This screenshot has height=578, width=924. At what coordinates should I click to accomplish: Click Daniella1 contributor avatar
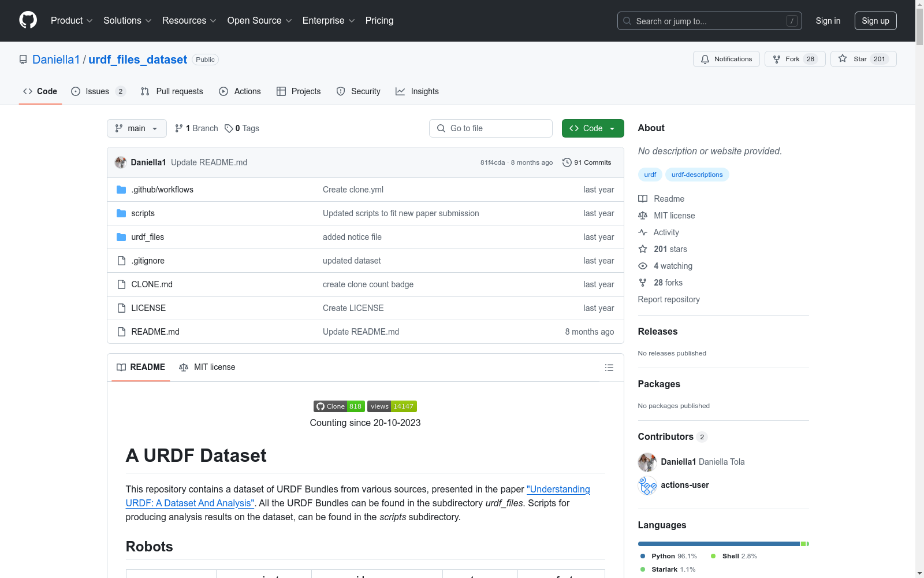pos(647,462)
